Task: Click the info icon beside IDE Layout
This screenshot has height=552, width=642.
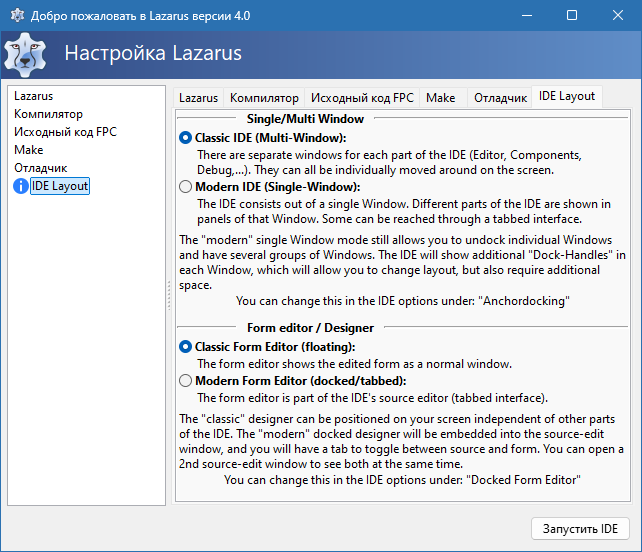Action: 20,186
